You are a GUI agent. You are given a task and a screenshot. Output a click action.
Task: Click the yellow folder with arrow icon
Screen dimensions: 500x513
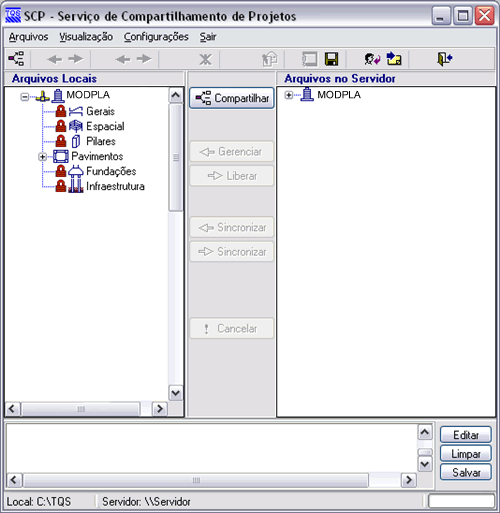(394, 59)
